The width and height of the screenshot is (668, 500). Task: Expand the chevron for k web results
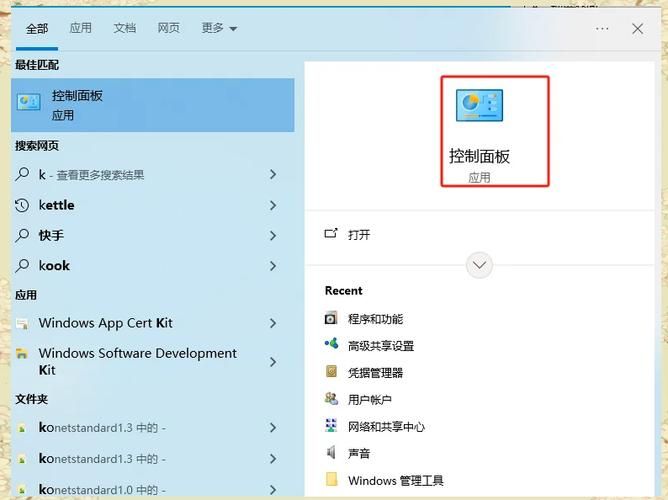[x=273, y=174]
